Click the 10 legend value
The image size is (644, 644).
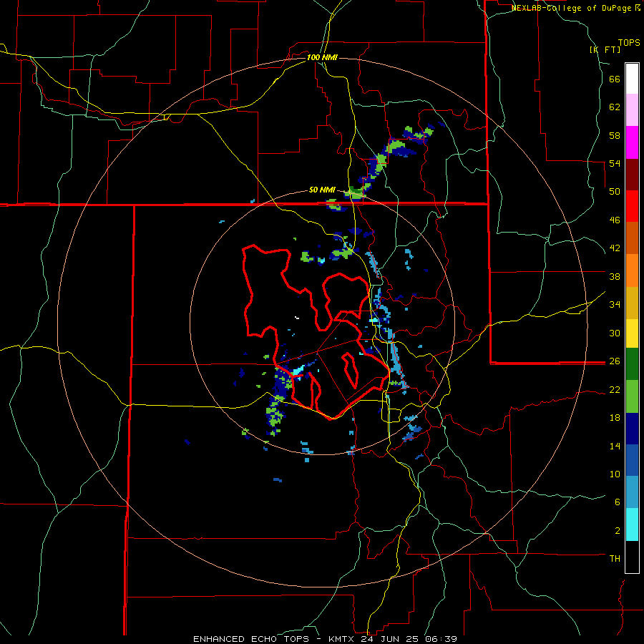tap(615, 474)
